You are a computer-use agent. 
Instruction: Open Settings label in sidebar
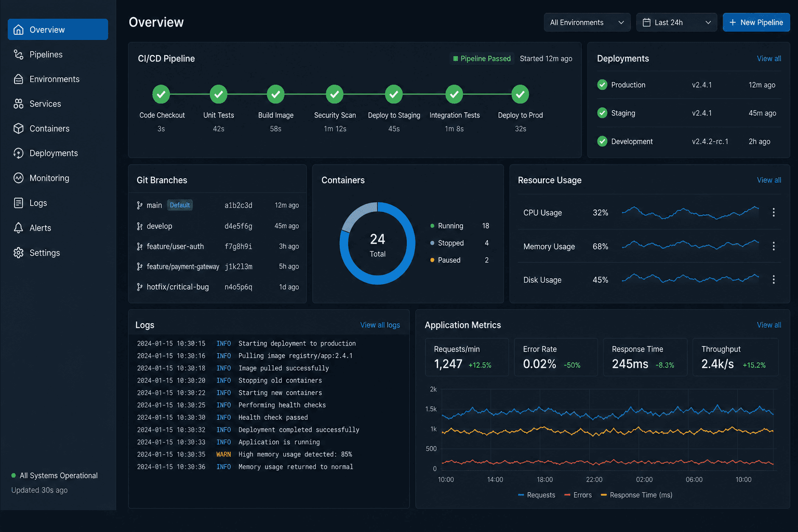click(x=45, y=253)
